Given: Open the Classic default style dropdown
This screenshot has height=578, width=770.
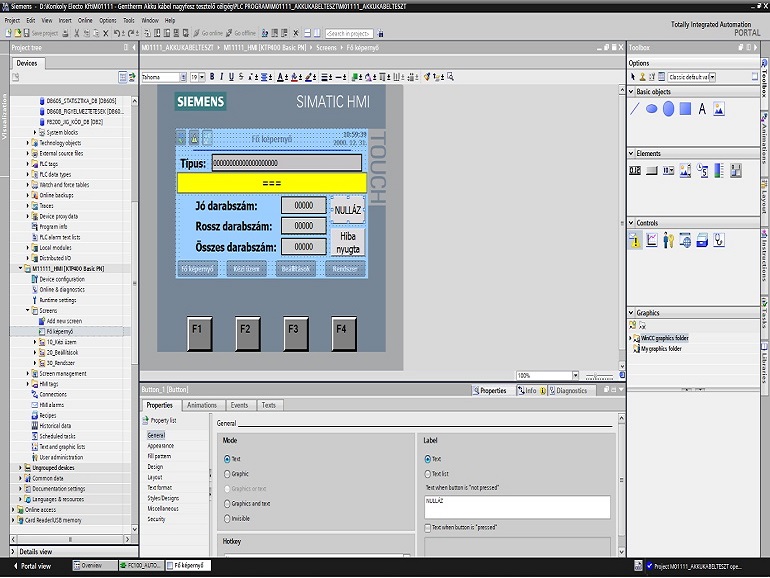Looking at the screenshot, I should [712, 77].
